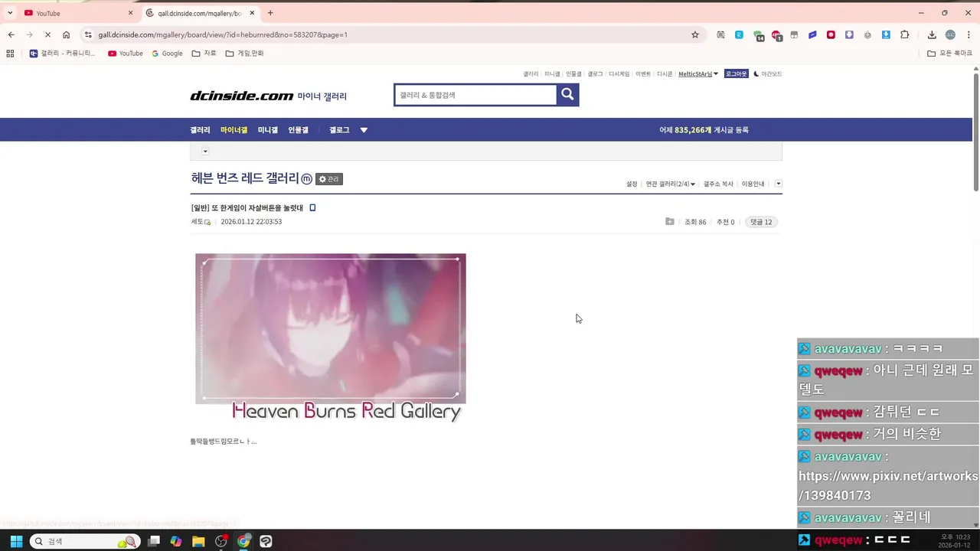Screen dimensions: 980x551
Task: Click 갤주소 복사 copy address link
Action: click(x=718, y=184)
